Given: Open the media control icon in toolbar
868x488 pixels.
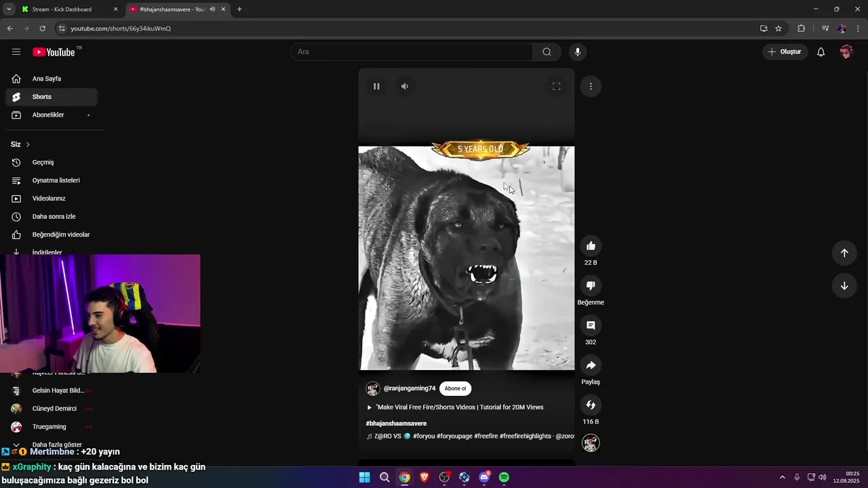Looking at the screenshot, I should pyautogui.click(x=825, y=28).
